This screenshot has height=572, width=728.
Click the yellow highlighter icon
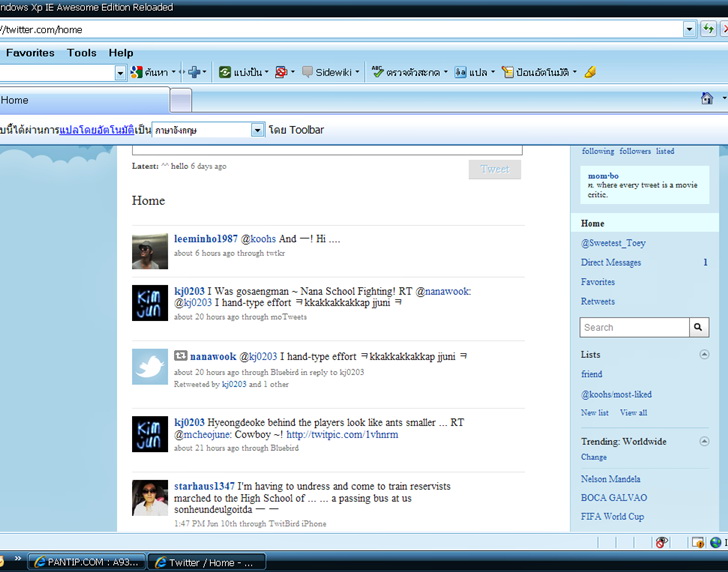tap(590, 72)
